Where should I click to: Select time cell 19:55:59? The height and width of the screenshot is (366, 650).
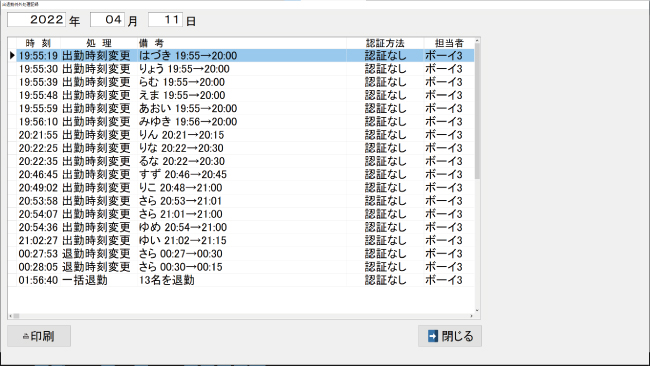[x=38, y=109]
